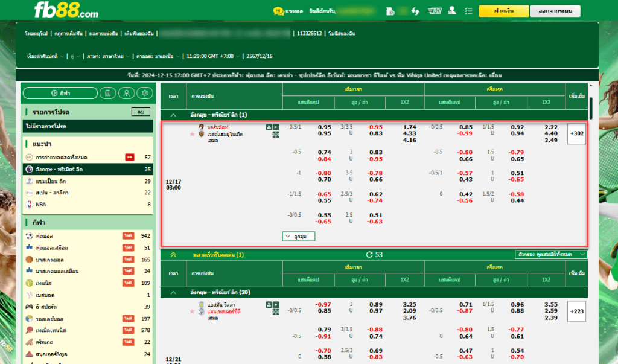
Task: Select 'เบสบอล' in the sports list
Action: (x=88, y=295)
